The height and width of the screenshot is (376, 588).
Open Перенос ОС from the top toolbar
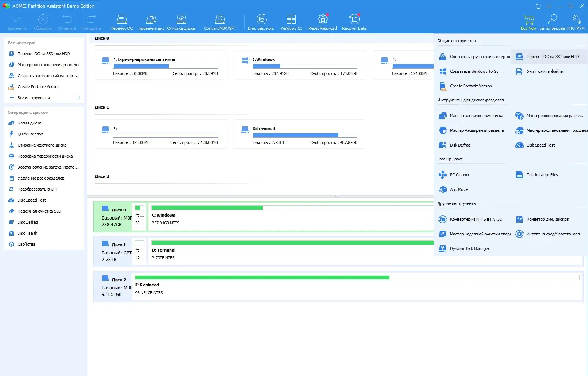click(x=121, y=22)
